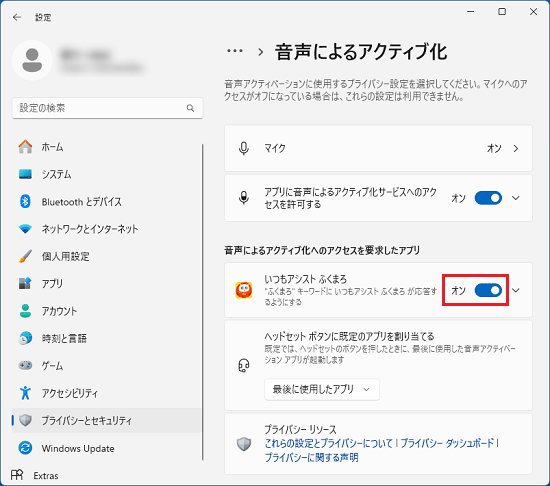Open ネットワークとインターネット settings
The height and width of the screenshot is (486, 550).
(107, 229)
